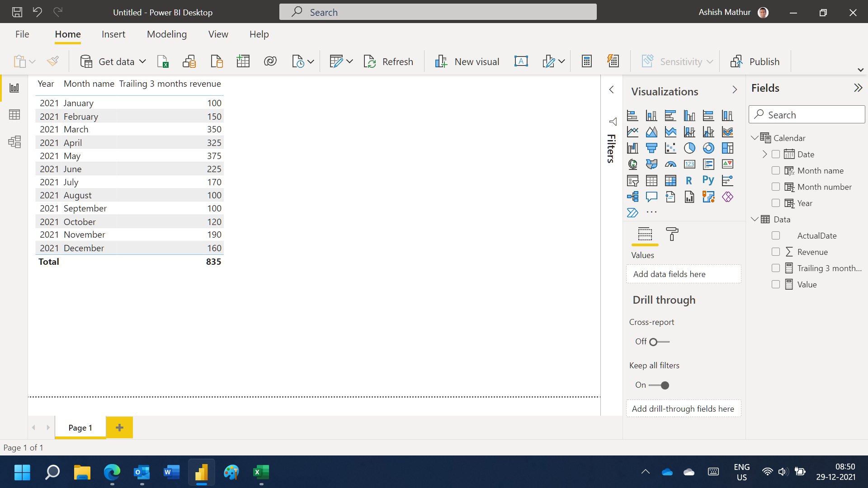Add a new page with plus button
The height and width of the screenshot is (488, 868).
(119, 427)
